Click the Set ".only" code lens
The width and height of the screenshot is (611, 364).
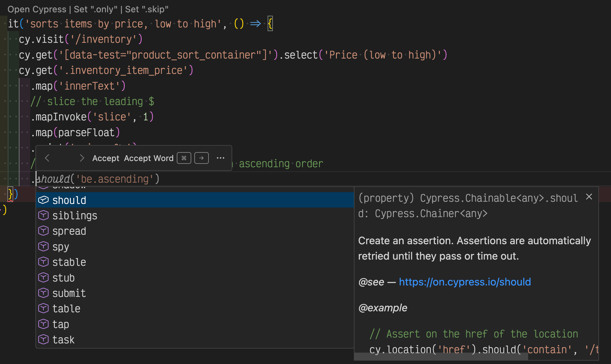95,9
